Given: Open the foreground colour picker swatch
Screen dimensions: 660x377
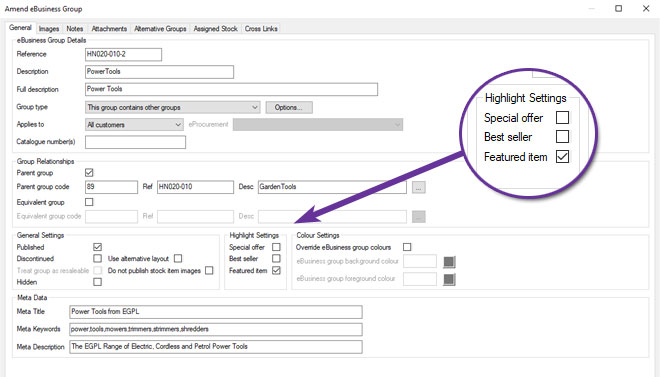Looking at the screenshot, I should pos(449,279).
